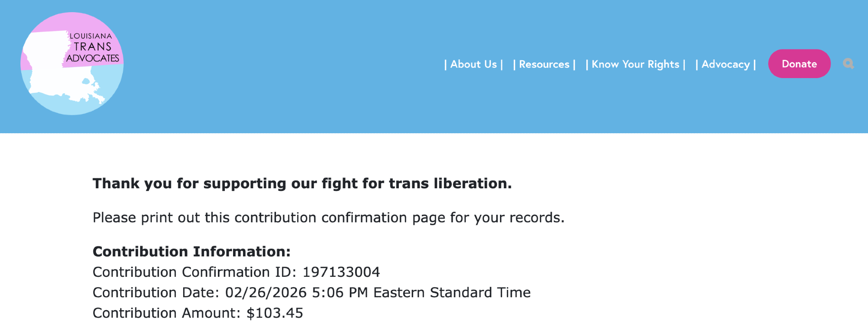
Task: Click the confirmation ID number 197133004
Action: tap(341, 272)
